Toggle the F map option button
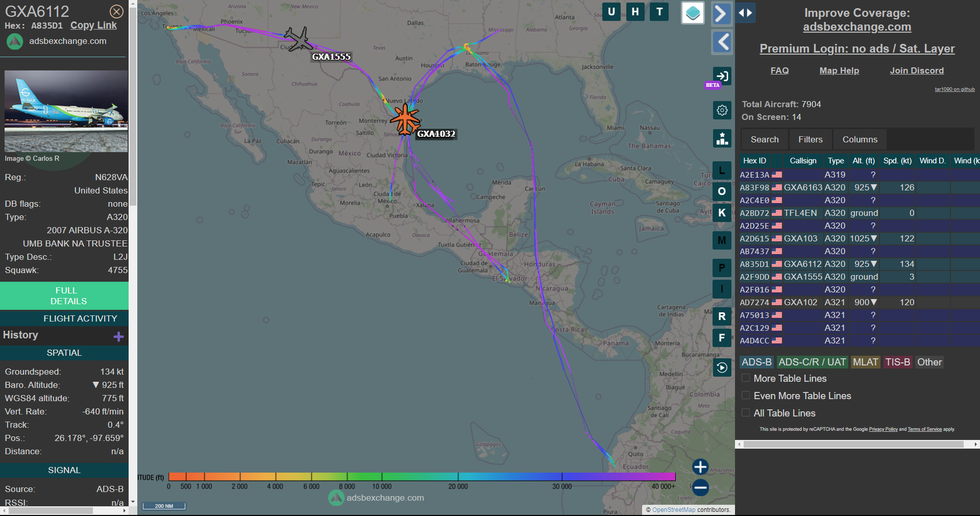 click(x=722, y=338)
